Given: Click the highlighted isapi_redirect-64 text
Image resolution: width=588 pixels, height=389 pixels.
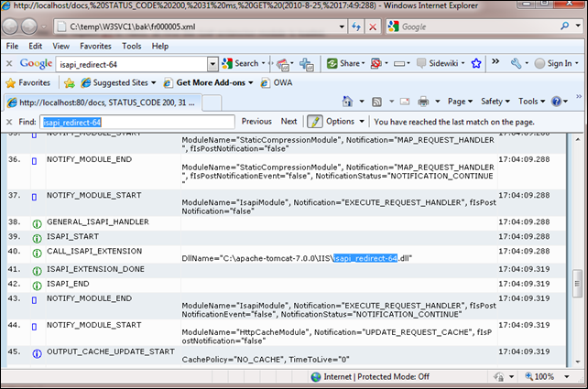Looking at the screenshot, I should [x=365, y=258].
